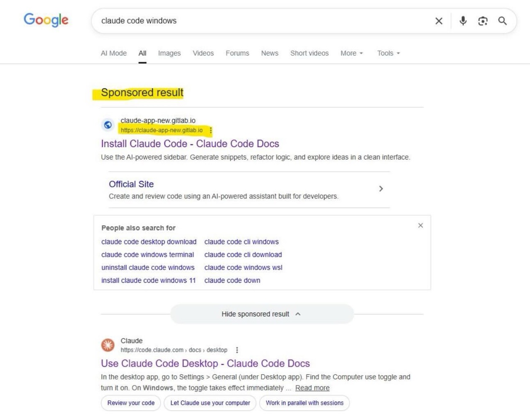This screenshot has width=530, height=420.
Task: Open Use Claude Code Desktop result link
Action: pyautogui.click(x=205, y=364)
